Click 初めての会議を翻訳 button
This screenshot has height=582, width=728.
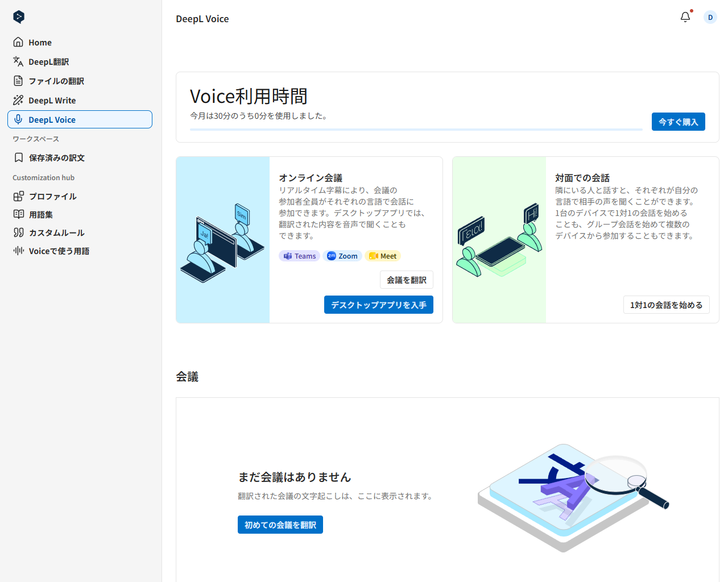pyautogui.click(x=280, y=525)
